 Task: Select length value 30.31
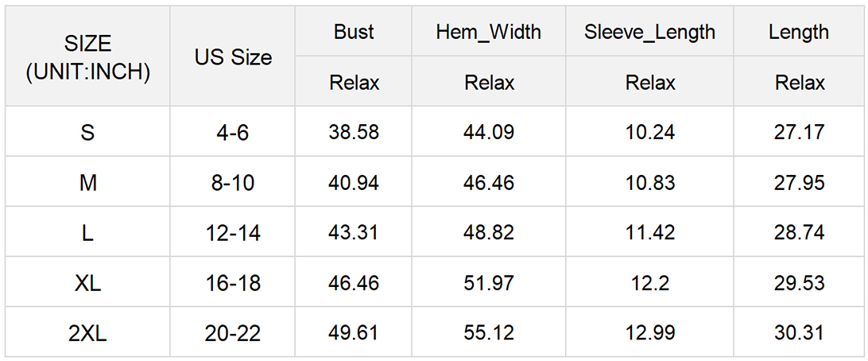(799, 332)
